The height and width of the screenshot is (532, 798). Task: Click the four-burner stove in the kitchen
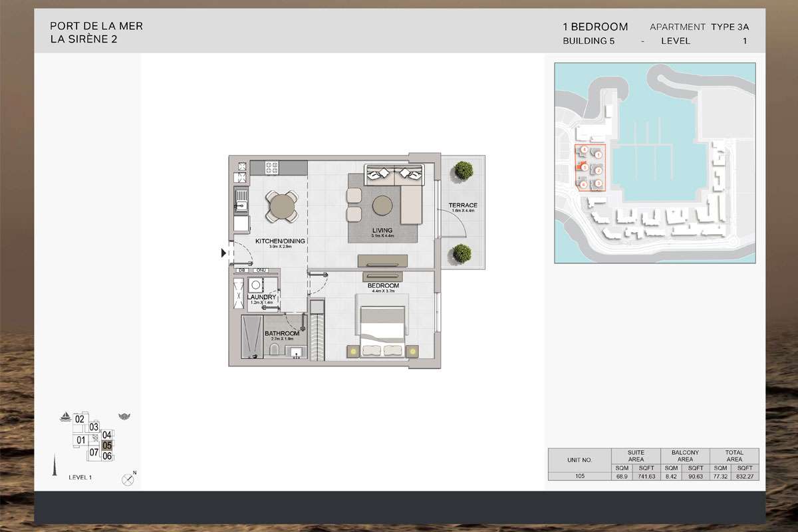tap(271, 167)
